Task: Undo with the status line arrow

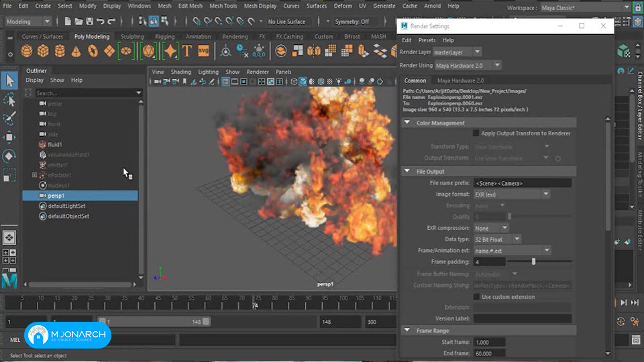Action: (100, 21)
